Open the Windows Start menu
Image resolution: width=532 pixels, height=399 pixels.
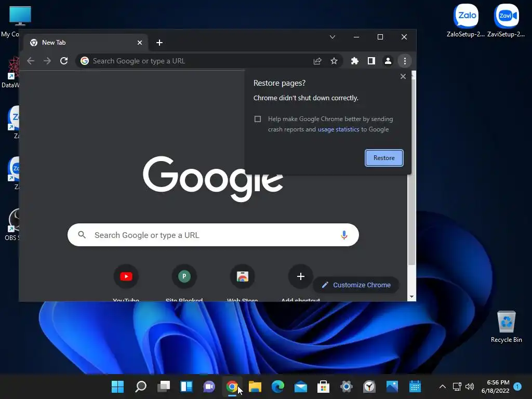(118, 387)
